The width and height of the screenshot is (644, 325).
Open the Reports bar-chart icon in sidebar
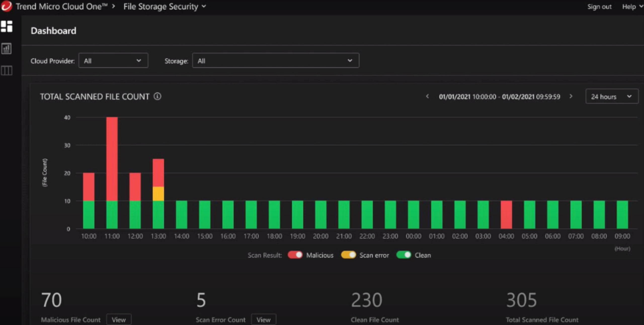[7, 49]
